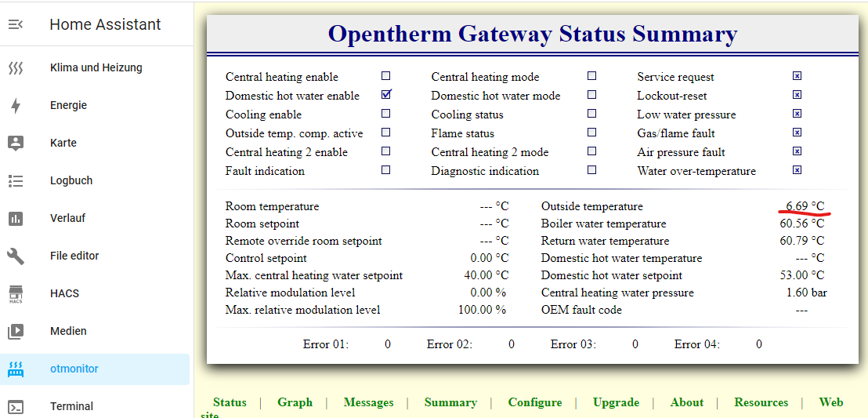Click the Service request crossed checkbox
868x418 pixels.
point(797,76)
